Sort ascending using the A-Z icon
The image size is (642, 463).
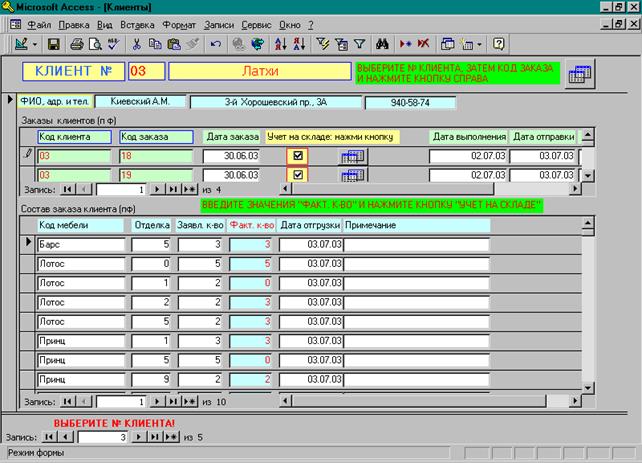point(278,44)
